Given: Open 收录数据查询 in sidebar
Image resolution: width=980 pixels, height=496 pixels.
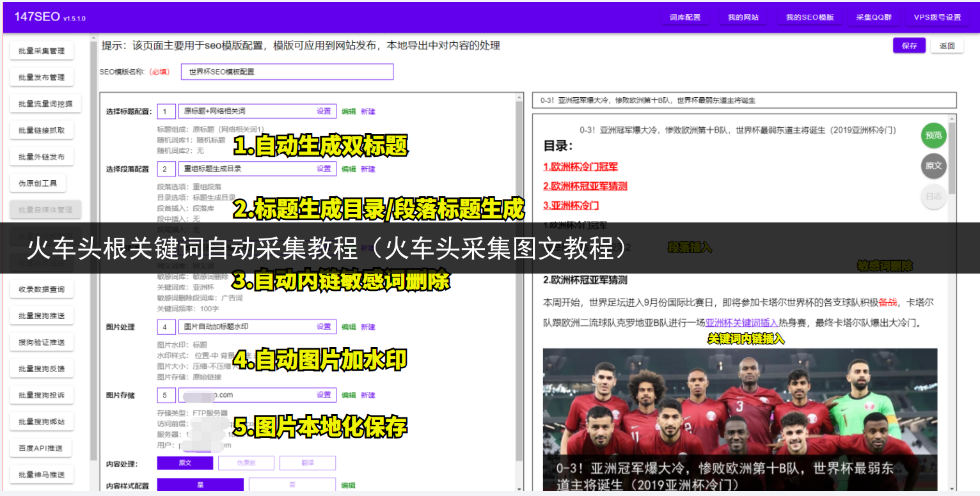Looking at the screenshot, I should click(x=42, y=290).
